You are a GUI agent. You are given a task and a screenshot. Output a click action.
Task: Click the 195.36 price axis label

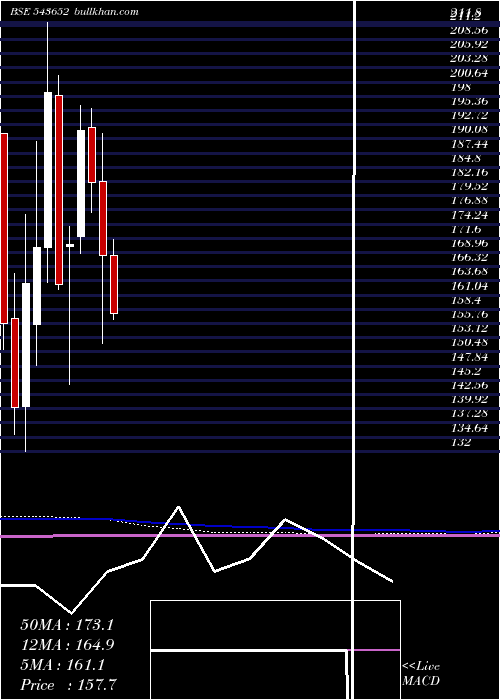[x=469, y=101]
